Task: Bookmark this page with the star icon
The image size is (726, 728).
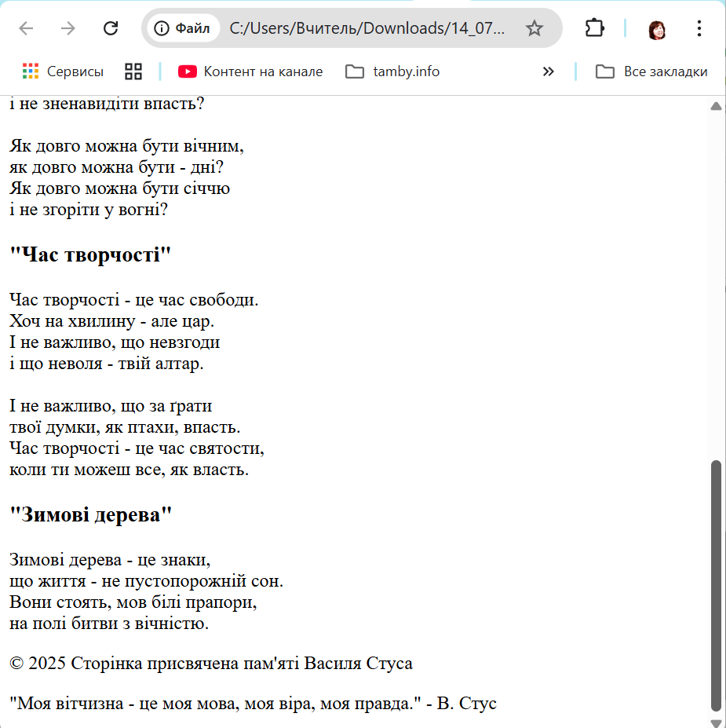Action: pyautogui.click(x=534, y=29)
